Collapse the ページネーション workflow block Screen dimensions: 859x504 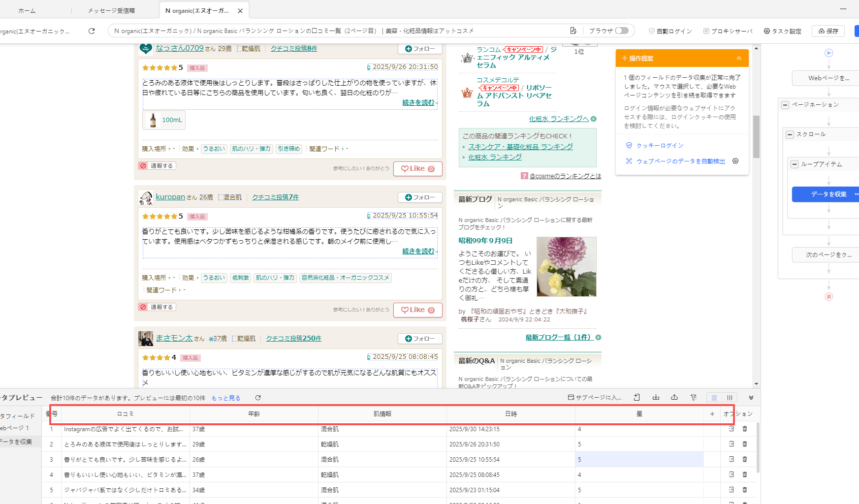pos(785,105)
